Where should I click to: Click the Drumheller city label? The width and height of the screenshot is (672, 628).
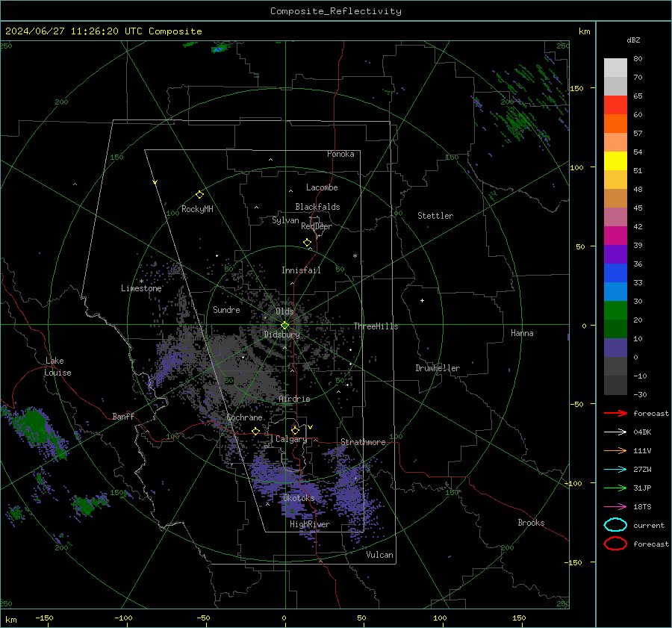[x=438, y=368]
